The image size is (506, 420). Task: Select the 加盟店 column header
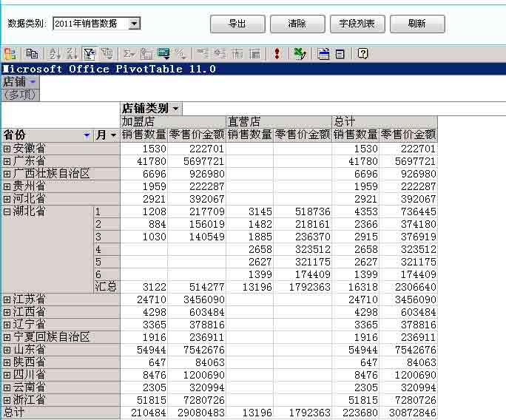tap(173, 121)
